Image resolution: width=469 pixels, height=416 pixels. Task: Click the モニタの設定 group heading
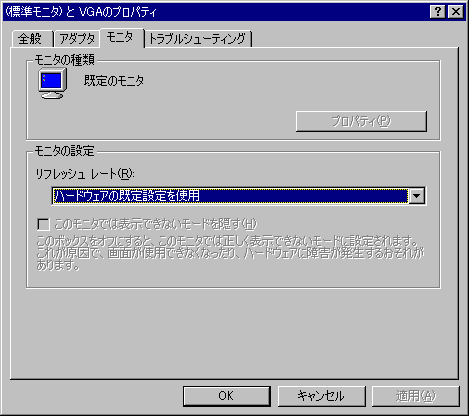tap(65, 151)
